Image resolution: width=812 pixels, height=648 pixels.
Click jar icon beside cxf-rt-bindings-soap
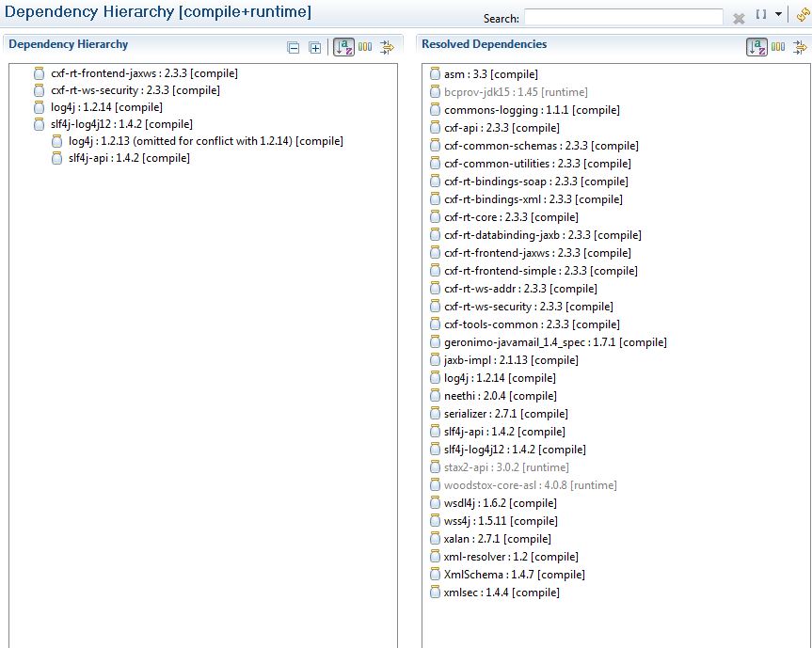(x=435, y=182)
